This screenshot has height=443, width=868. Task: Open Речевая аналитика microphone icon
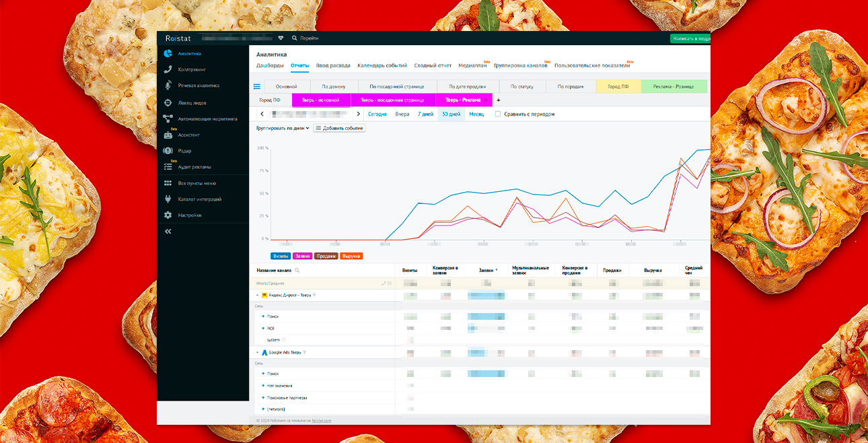[x=168, y=86]
